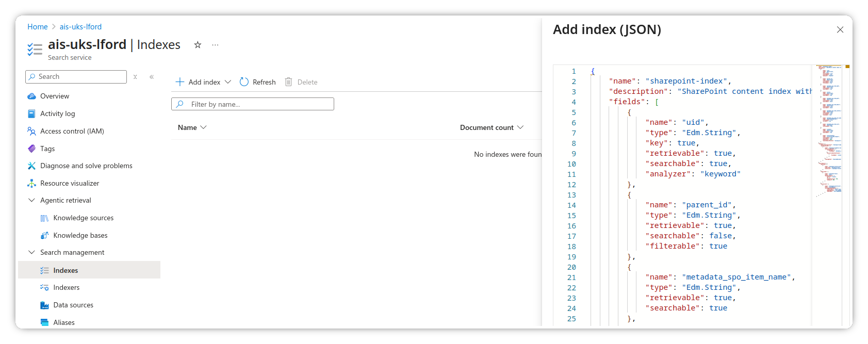Click the Knowledge bases icon
The width and height of the screenshot is (868, 344).
coord(44,236)
